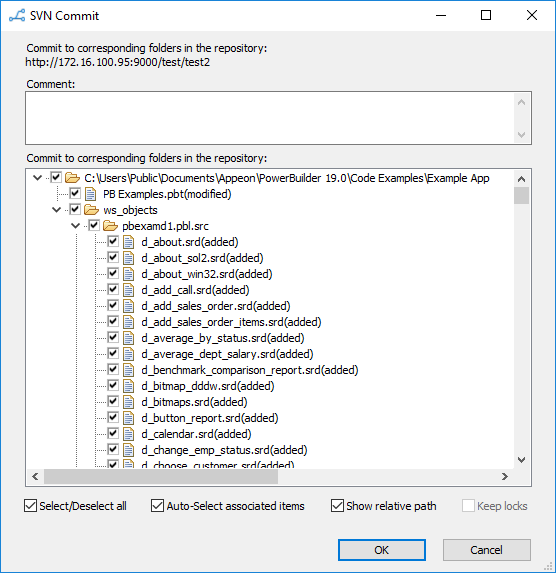Click the SVN Commit title bar icon
Viewport: 556px width, 573px height.
tap(17, 16)
